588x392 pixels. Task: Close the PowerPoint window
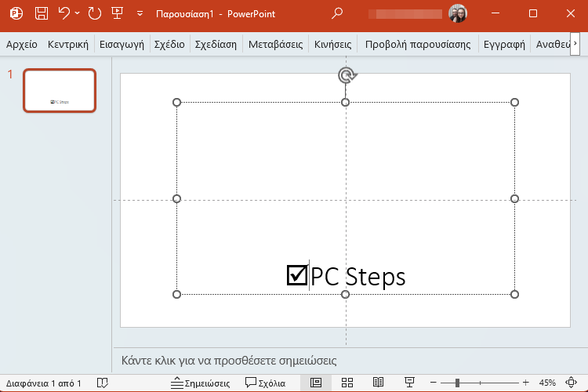571,13
